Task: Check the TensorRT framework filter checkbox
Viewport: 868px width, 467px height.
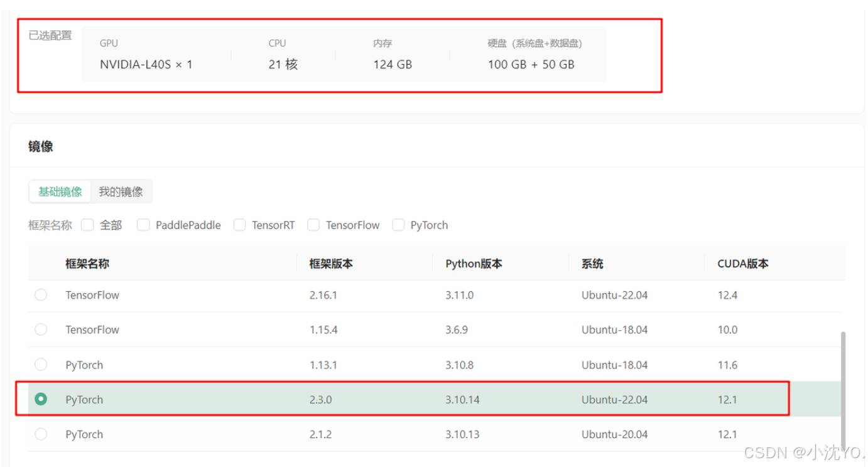Action: tap(239, 225)
